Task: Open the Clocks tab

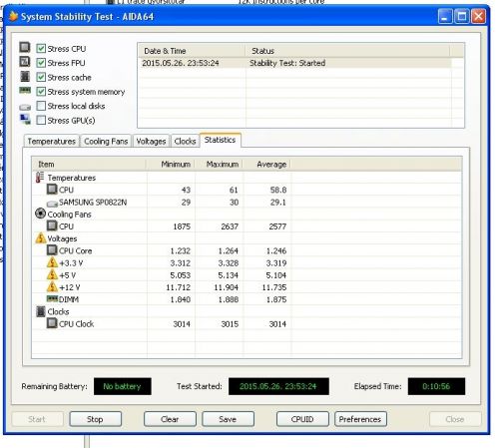Action: point(185,142)
